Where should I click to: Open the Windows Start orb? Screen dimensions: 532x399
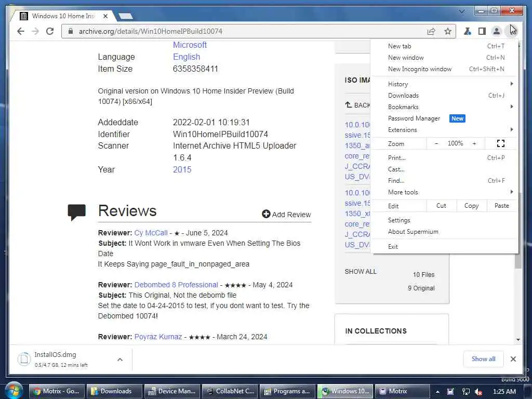click(14, 391)
